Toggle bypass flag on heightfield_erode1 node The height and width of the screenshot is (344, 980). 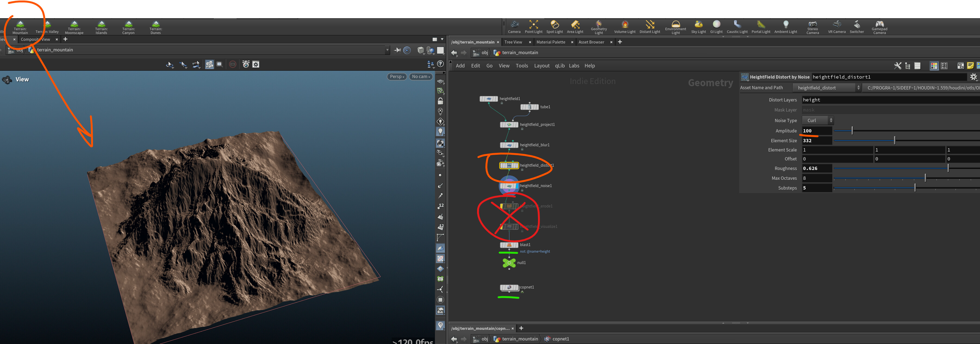[502, 206]
